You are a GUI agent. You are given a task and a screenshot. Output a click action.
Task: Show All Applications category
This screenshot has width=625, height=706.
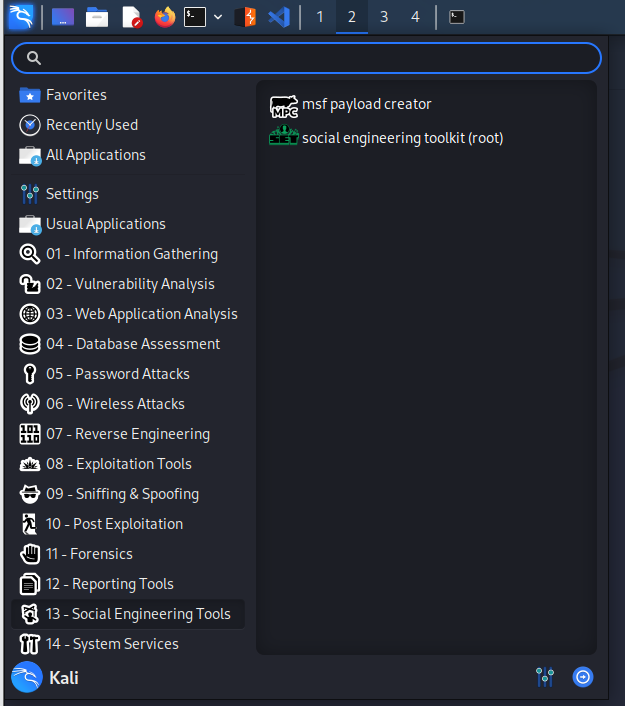128,155
